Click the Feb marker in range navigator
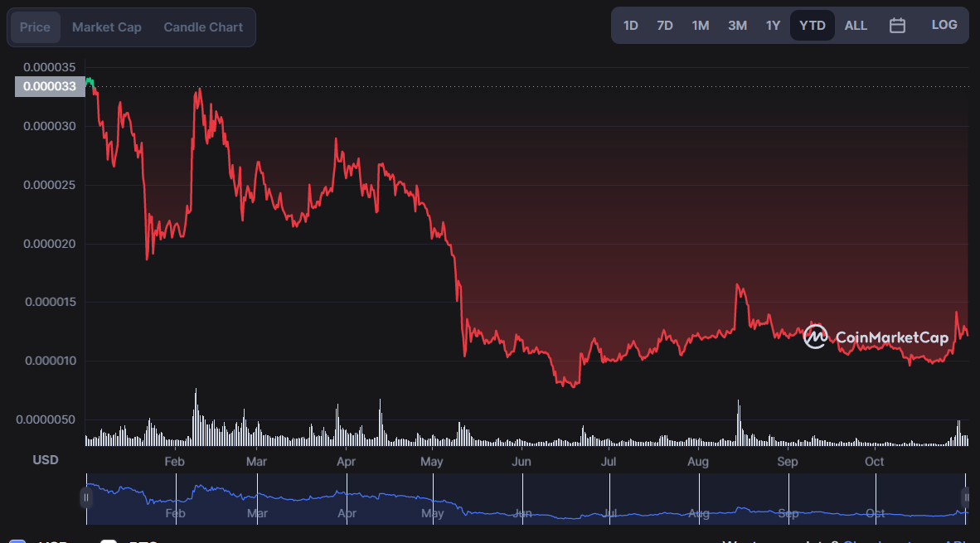The height and width of the screenshot is (543, 980). point(175,513)
